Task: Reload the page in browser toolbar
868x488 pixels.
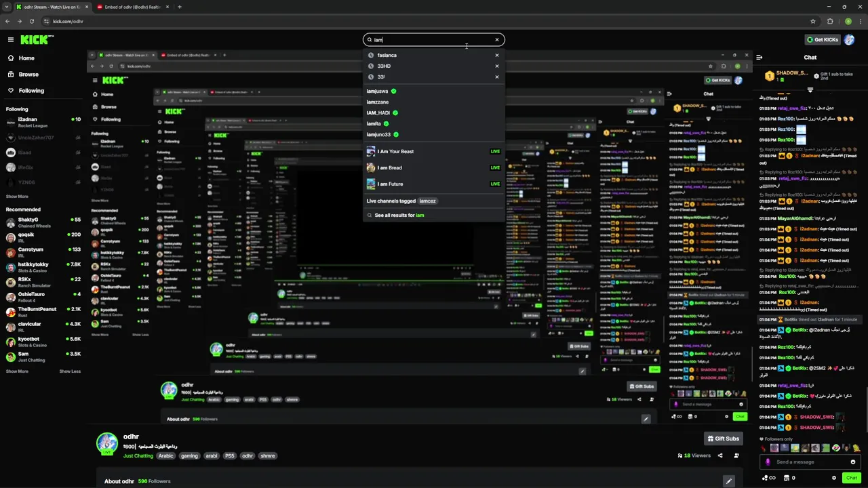Action: tap(32, 21)
